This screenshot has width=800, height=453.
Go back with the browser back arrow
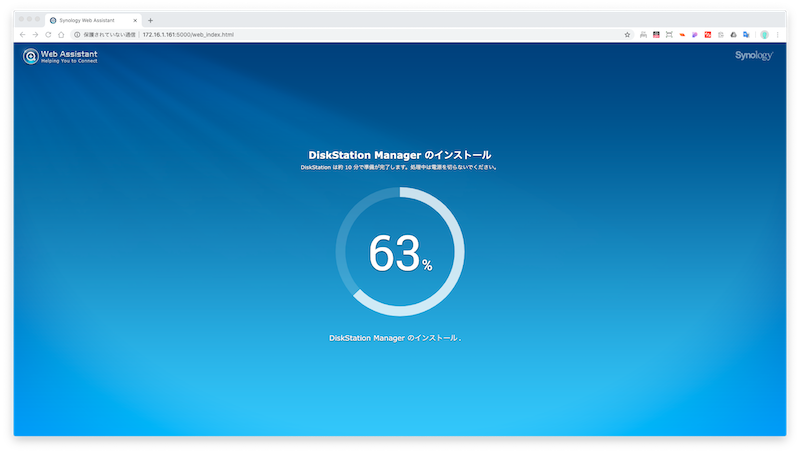(22, 35)
